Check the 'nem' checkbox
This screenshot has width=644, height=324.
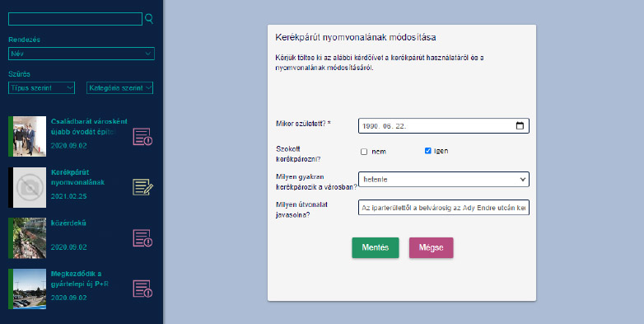tap(364, 152)
